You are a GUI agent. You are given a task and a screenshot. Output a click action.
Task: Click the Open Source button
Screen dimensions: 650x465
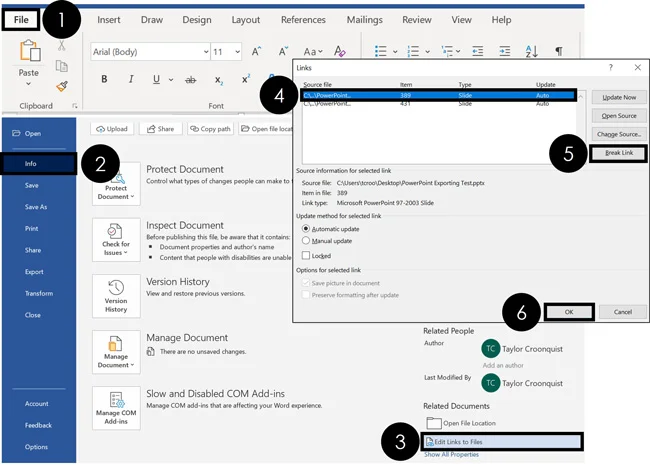click(619, 116)
